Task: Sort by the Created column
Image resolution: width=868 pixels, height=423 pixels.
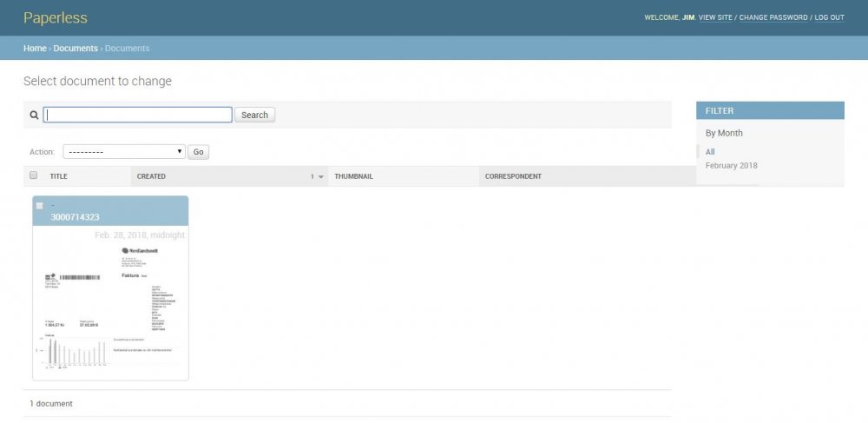Action: pyautogui.click(x=151, y=176)
